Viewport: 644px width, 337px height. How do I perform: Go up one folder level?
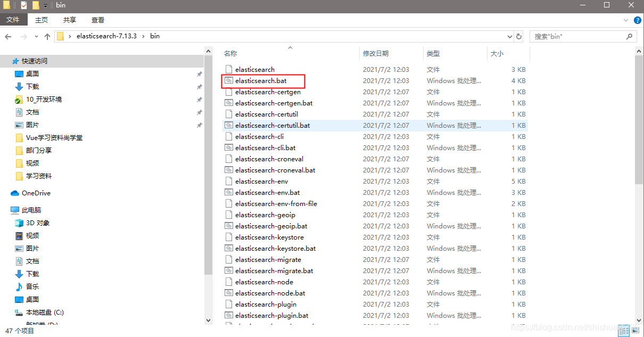coord(47,37)
